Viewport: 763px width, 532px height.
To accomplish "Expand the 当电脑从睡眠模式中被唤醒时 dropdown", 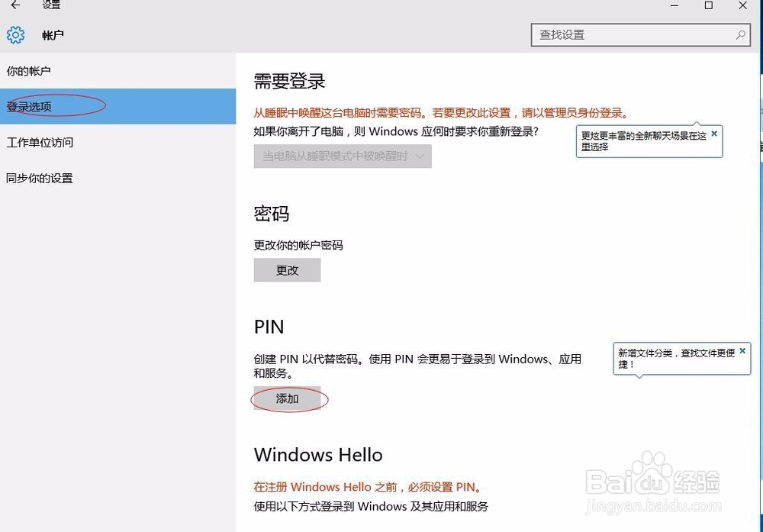I will 343,156.
